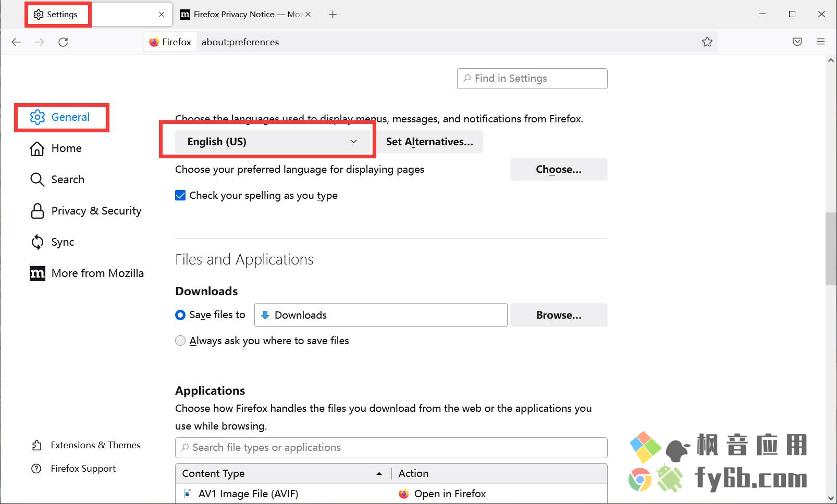Click the blue Downloads folder arrow icon

coord(265,315)
